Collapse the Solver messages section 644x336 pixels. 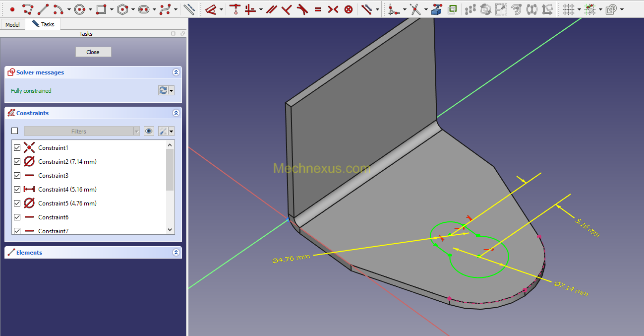pos(176,72)
